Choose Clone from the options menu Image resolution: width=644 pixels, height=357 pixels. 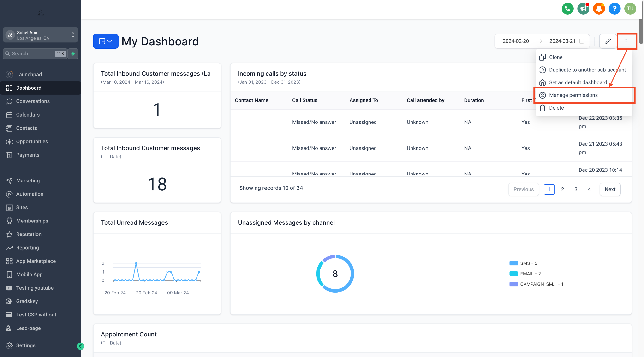click(x=555, y=57)
